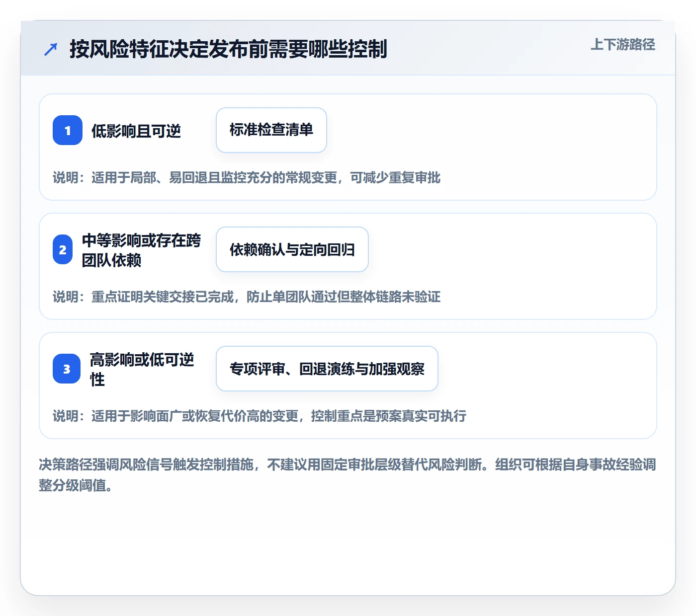696x616 pixels.
Task: Click the note starting 说明：适用于局部、易回退
Action: (x=247, y=178)
